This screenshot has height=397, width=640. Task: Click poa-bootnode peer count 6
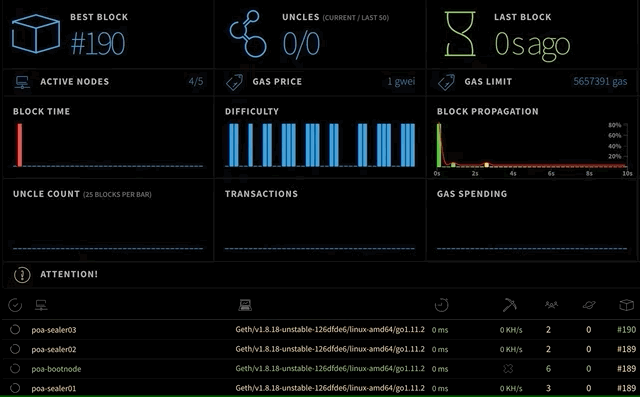pyautogui.click(x=548, y=368)
